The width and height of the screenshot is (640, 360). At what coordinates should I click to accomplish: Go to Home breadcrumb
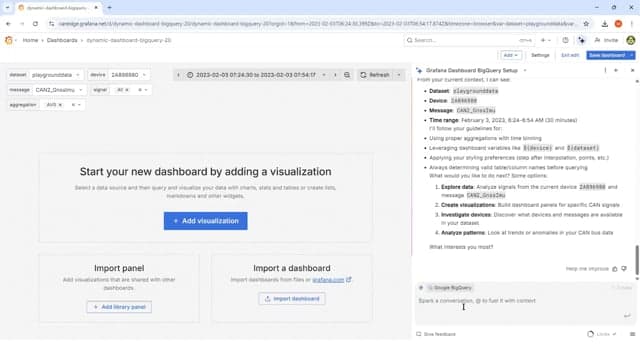[30, 40]
